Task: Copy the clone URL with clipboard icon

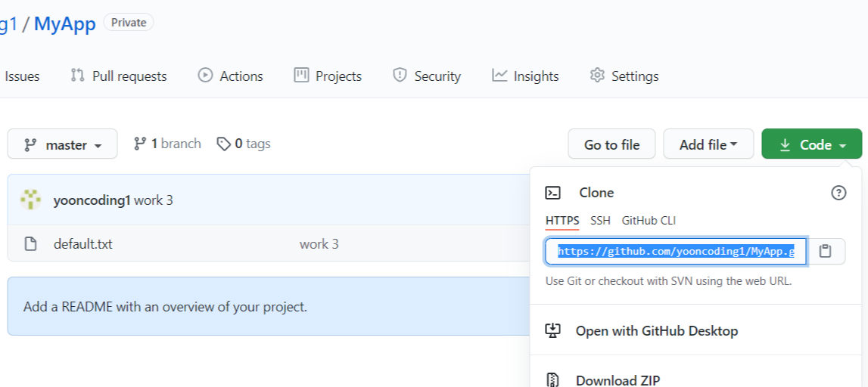Action: coord(826,252)
